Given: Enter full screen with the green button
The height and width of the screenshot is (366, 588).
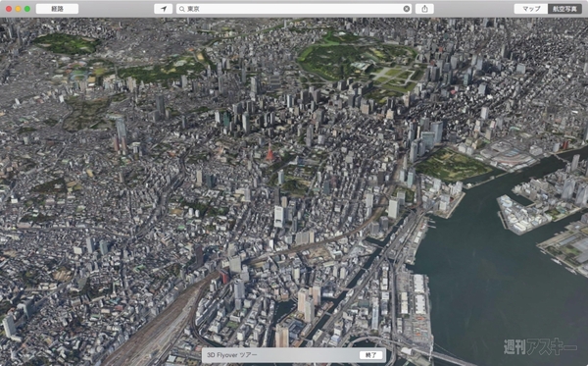Looking at the screenshot, I should pos(27,9).
